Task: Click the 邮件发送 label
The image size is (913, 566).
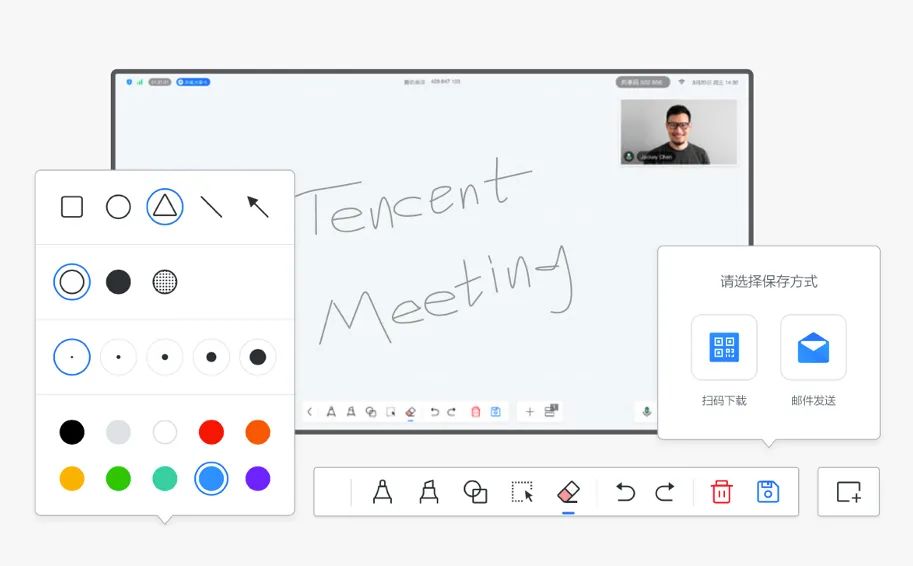Action: (813, 401)
